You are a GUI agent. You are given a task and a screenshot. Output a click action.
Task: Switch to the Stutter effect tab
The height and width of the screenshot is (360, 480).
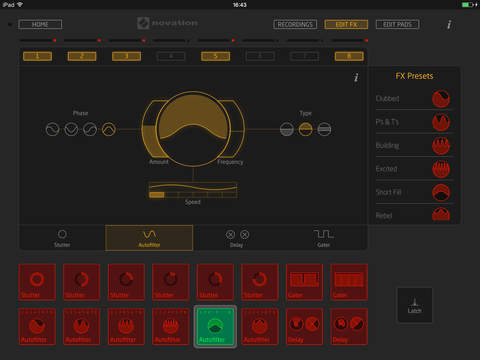(x=62, y=238)
